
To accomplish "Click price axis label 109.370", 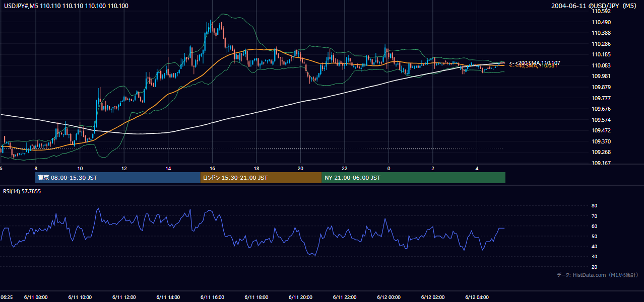I will (601, 141).
